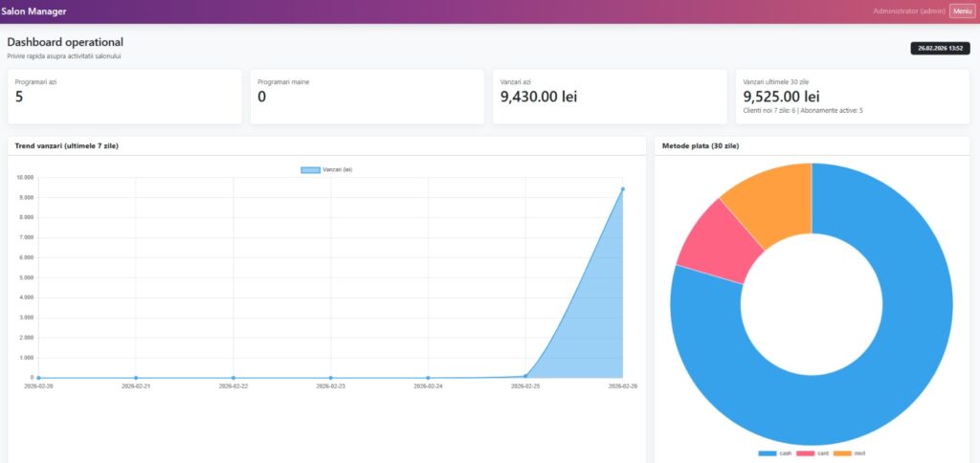This screenshot has width=980, height=463.
Task: Click the date-time badge 26.02.2026 13:52
Action: [939, 47]
